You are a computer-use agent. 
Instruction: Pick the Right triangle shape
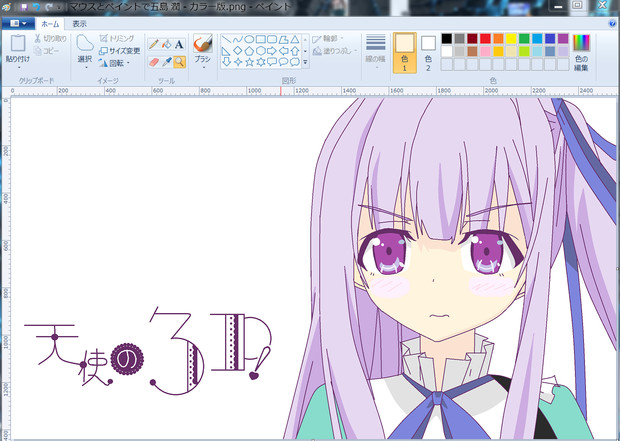pos(226,51)
